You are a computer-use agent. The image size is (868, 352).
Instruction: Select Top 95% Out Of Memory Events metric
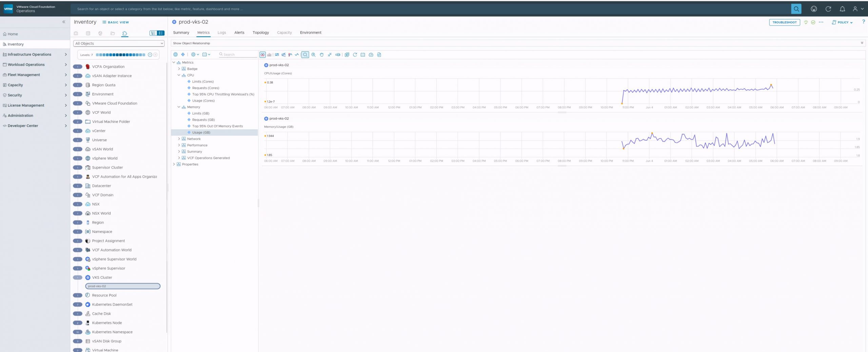(217, 126)
